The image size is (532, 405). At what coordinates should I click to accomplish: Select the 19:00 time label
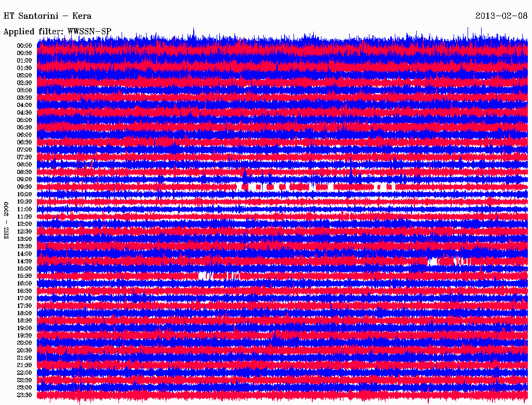coord(24,328)
